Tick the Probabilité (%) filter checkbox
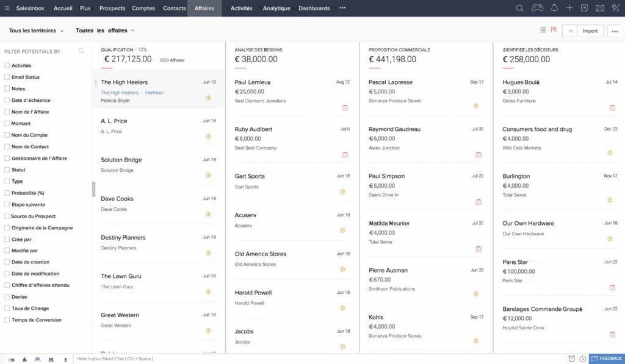The image size is (625, 364). tap(7, 193)
